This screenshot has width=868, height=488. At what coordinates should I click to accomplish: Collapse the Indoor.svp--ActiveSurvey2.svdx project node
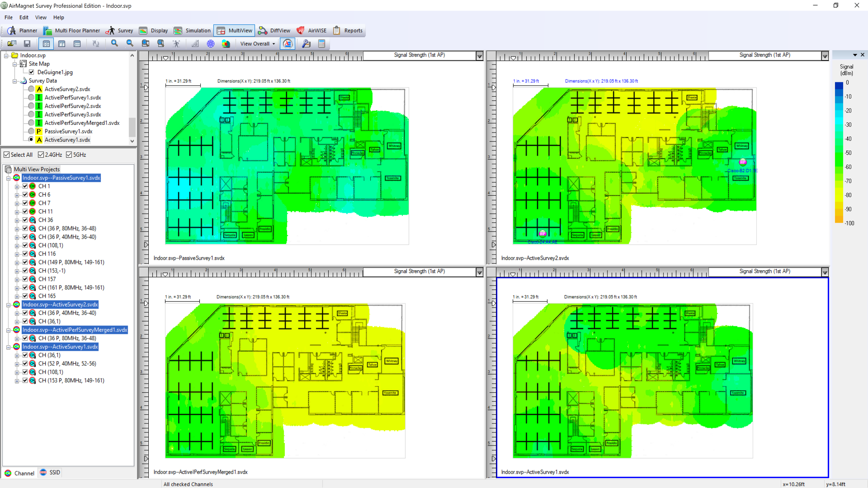8,305
